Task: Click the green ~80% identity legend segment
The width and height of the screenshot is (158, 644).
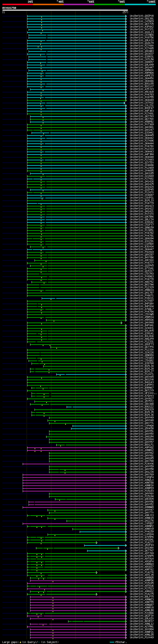Action: (110, 4)
